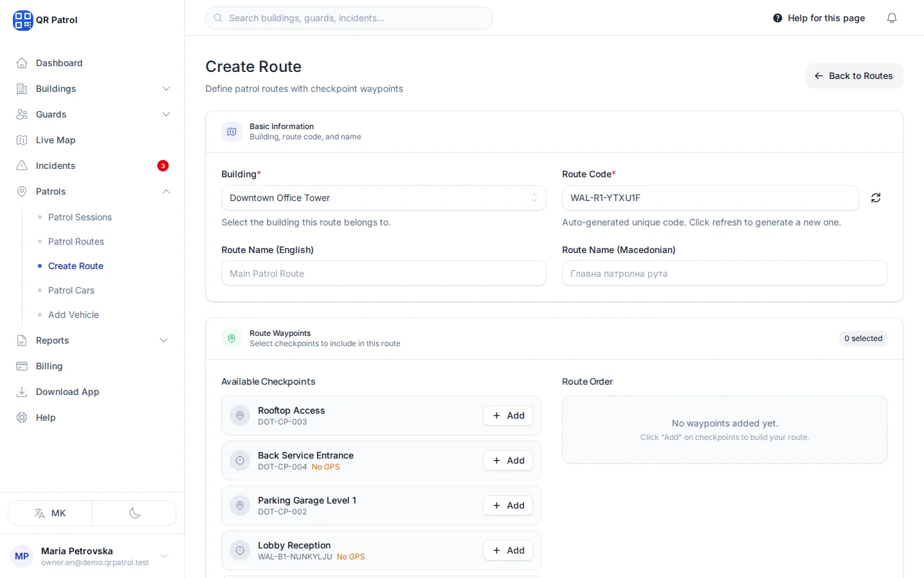924x578 pixels.
Task: Regenerate route code with refresh icon
Action: pyautogui.click(x=876, y=198)
